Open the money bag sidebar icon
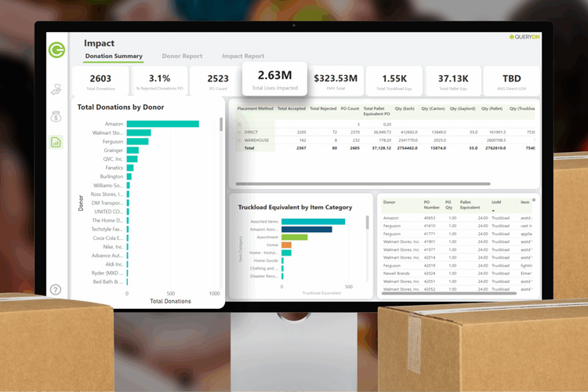The image size is (588, 392). tap(56, 116)
